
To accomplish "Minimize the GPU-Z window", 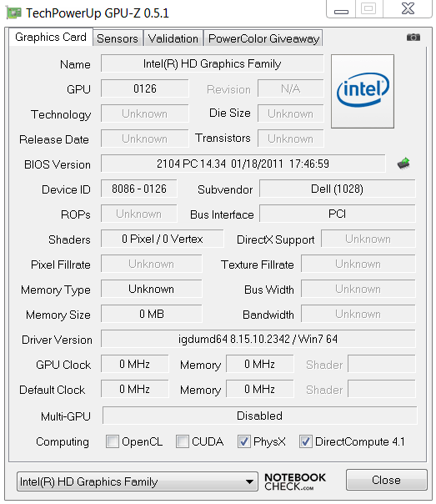I will (341, 9).
